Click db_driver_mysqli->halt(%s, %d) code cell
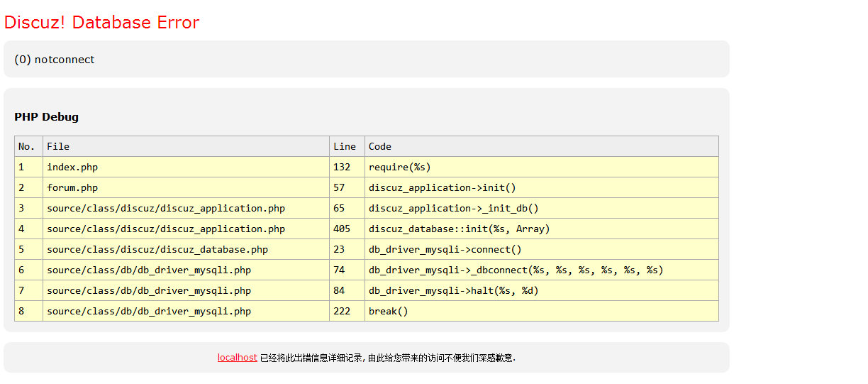Screen dimensions: 868x384 point(542,290)
